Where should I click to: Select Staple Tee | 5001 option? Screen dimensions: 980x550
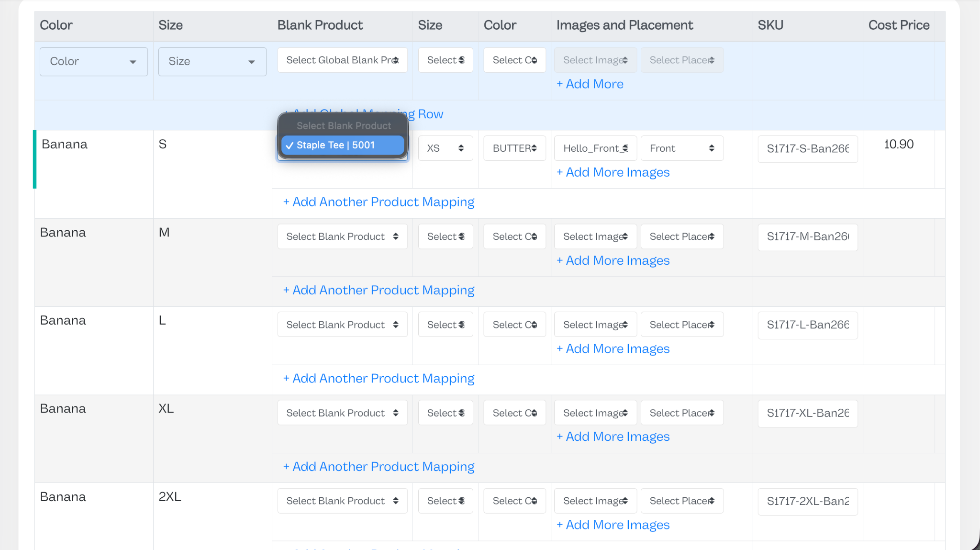(x=343, y=145)
